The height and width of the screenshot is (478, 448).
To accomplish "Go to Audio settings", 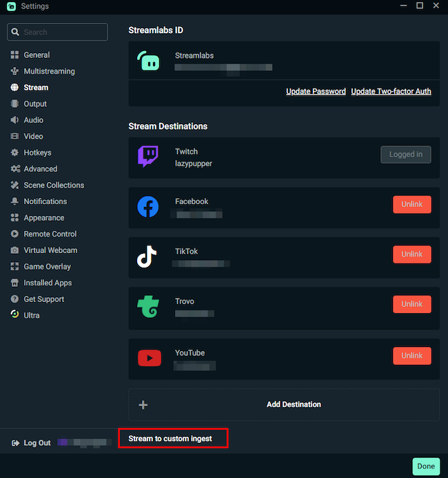I will pyautogui.click(x=34, y=120).
